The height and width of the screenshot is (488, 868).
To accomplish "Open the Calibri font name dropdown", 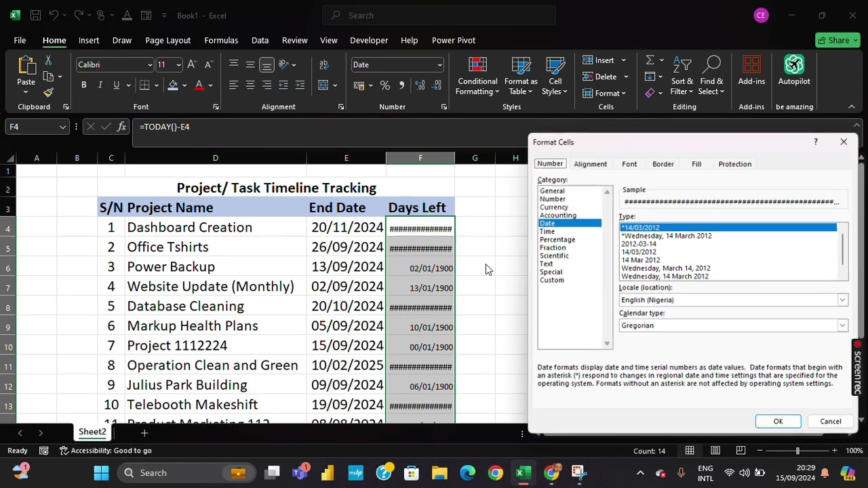I will tap(149, 65).
